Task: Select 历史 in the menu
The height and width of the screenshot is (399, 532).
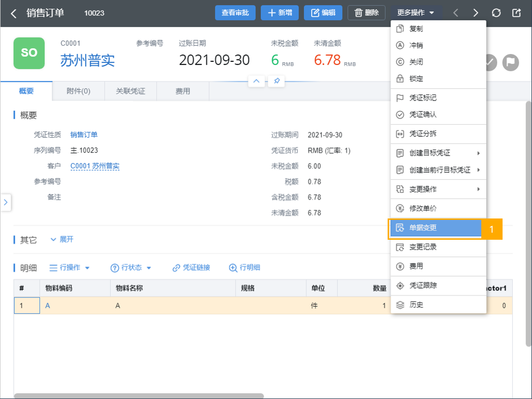Action: (438, 305)
